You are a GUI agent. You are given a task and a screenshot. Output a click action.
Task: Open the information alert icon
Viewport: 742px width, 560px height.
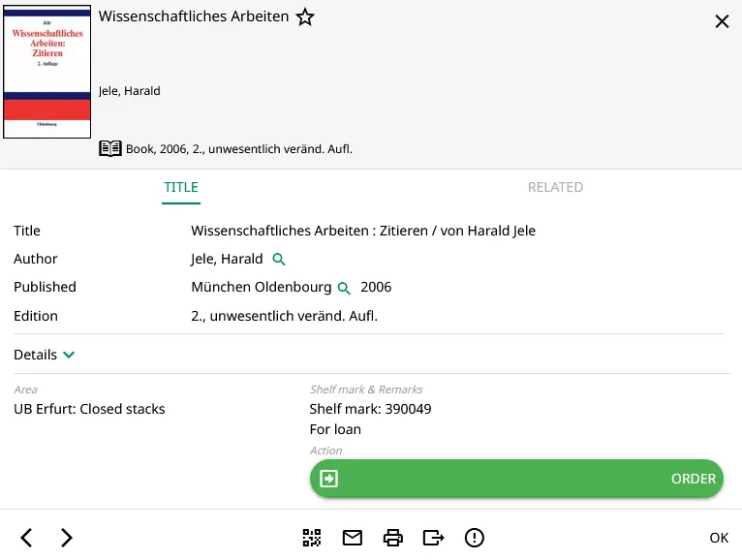pyautogui.click(x=474, y=538)
